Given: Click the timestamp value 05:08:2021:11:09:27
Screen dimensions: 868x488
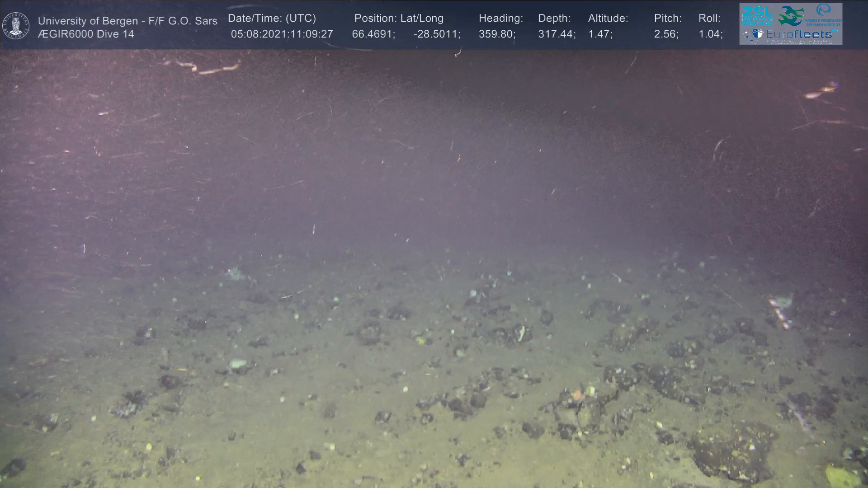Looking at the screenshot, I should (x=282, y=34).
